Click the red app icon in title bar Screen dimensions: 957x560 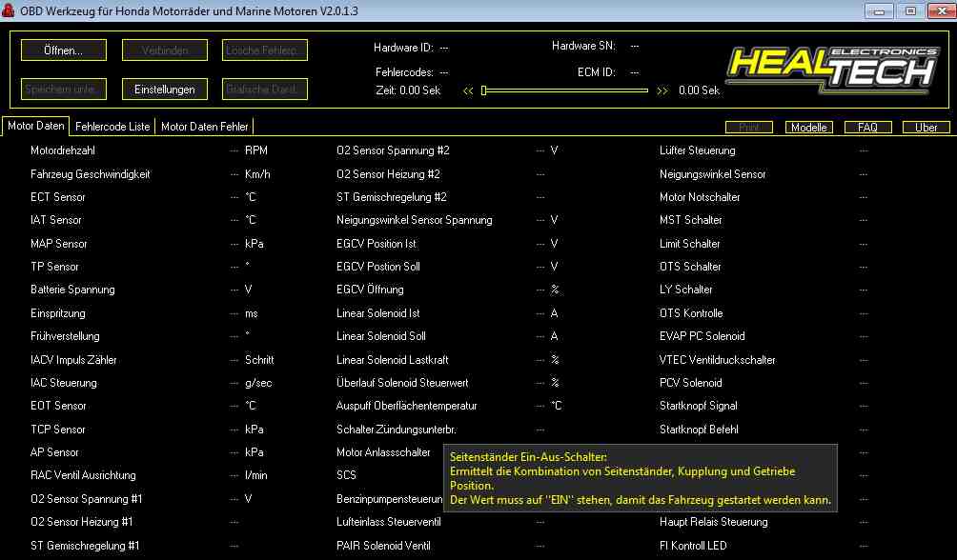tap(11, 10)
